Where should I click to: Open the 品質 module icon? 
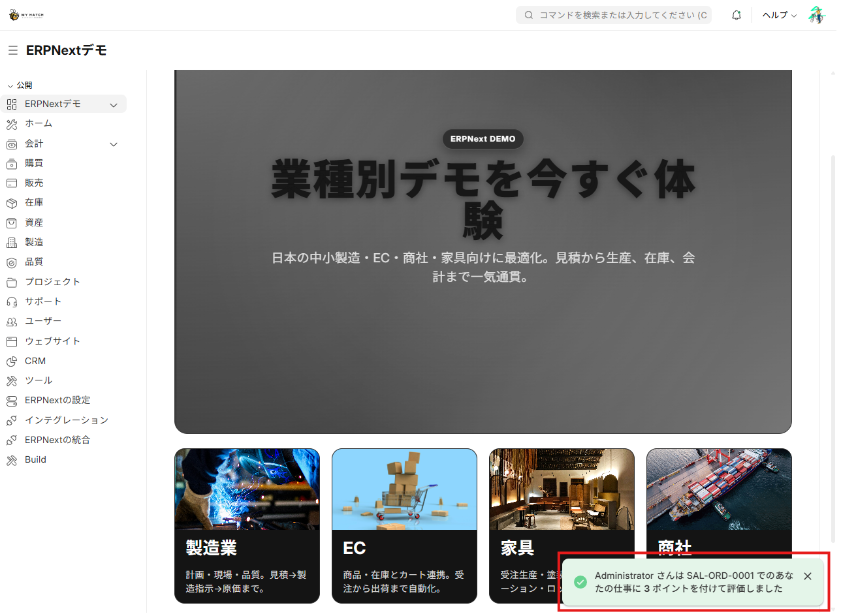pos(13,262)
